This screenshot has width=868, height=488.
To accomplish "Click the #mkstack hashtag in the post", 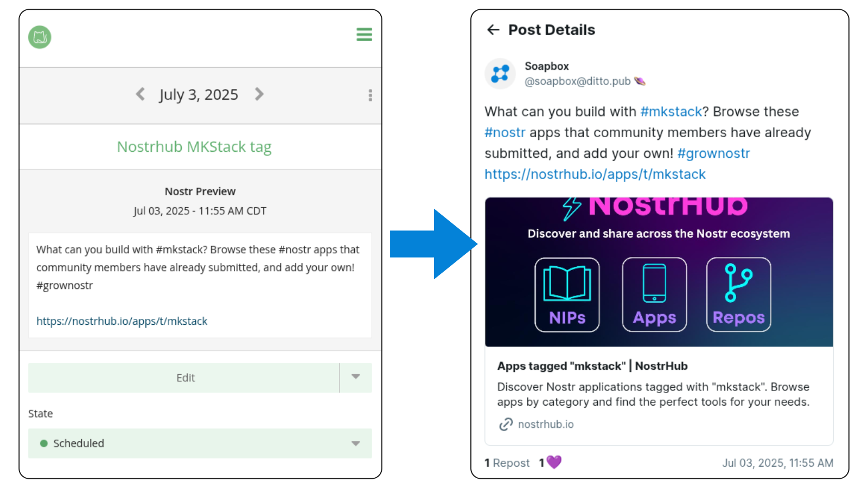I will tap(671, 112).
